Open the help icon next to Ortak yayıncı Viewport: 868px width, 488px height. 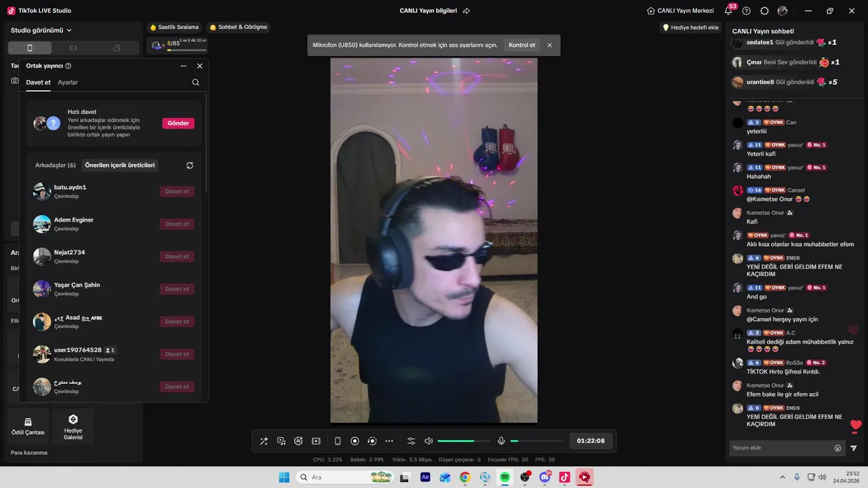pos(68,66)
